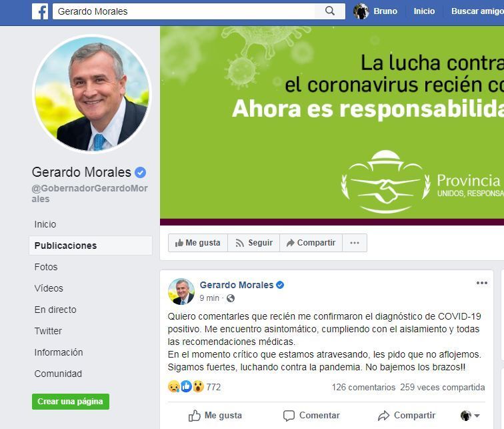Click the sad reaction emoji on the post
The width and height of the screenshot is (504, 429).
click(x=174, y=386)
